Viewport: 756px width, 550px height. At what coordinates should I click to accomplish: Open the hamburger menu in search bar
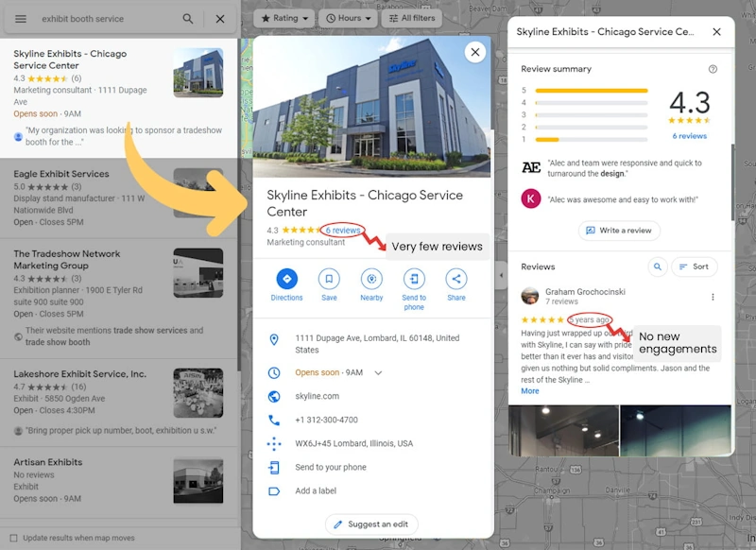(x=21, y=19)
